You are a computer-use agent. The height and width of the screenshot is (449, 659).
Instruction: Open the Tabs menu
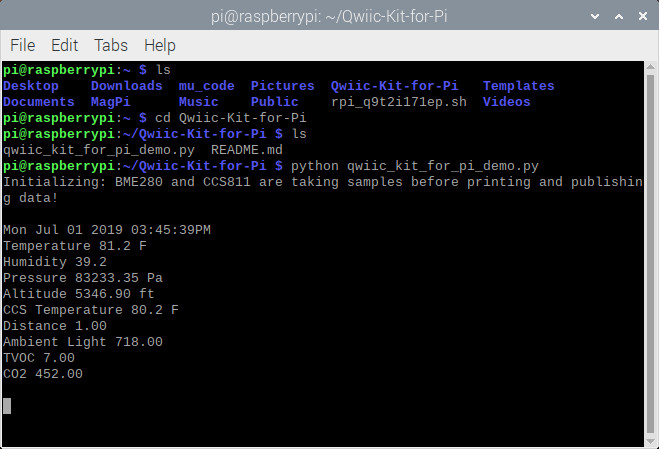click(x=111, y=45)
